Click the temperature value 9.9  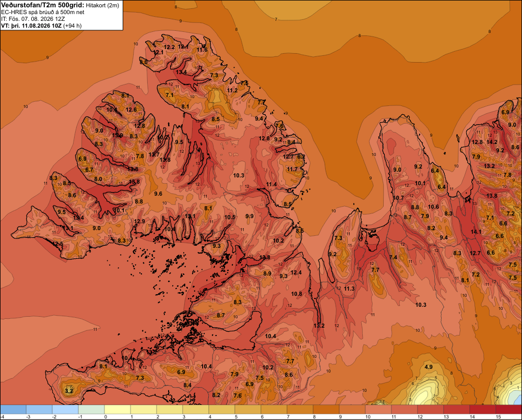point(250,216)
